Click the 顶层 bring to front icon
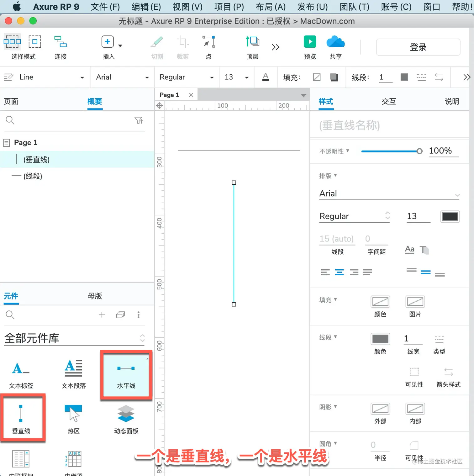Screen dimensions: 474x476 pyautogui.click(x=252, y=41)
